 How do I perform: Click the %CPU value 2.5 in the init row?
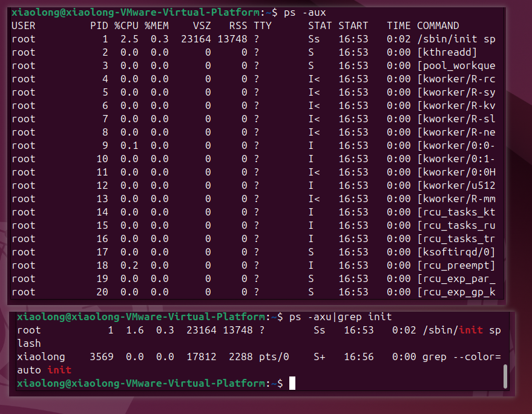[130, 39]
